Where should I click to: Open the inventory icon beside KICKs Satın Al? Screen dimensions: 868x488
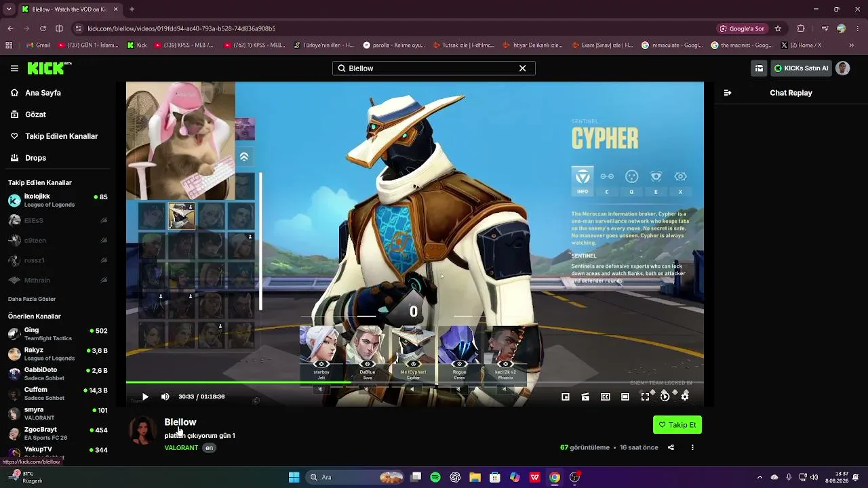(x=759, y=68)
